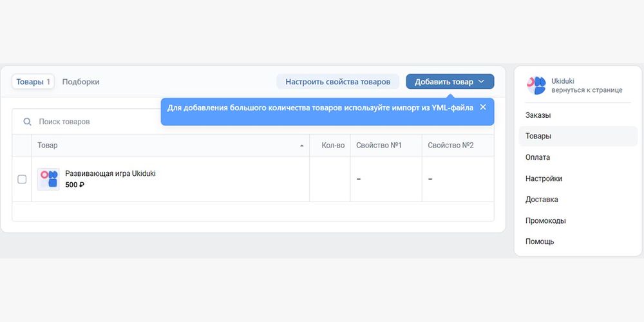Expand the Добавить товар dropdown chevron

[482, 82]
